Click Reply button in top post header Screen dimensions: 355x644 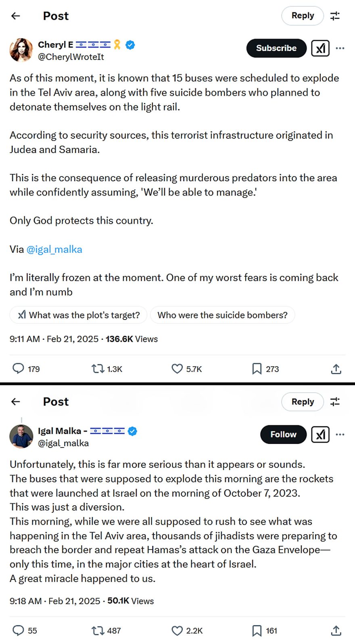click(303, 16)
